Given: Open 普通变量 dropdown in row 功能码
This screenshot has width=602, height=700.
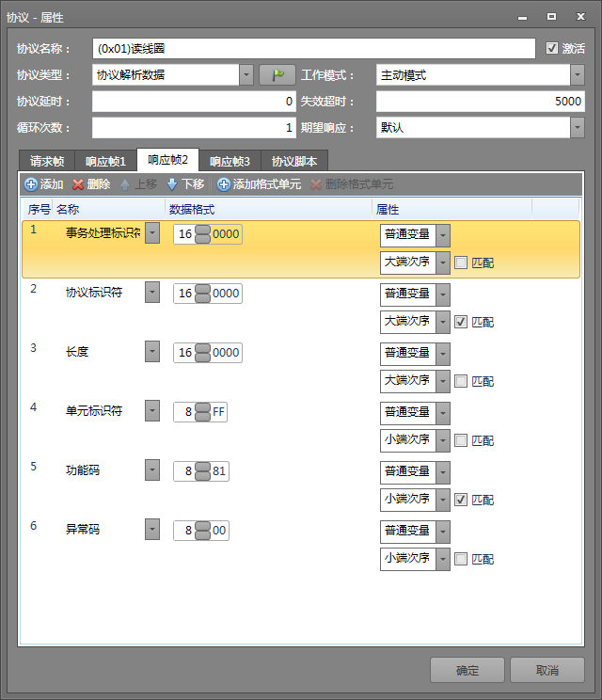Looking at the screenshot, I should (x=443, y=472).
